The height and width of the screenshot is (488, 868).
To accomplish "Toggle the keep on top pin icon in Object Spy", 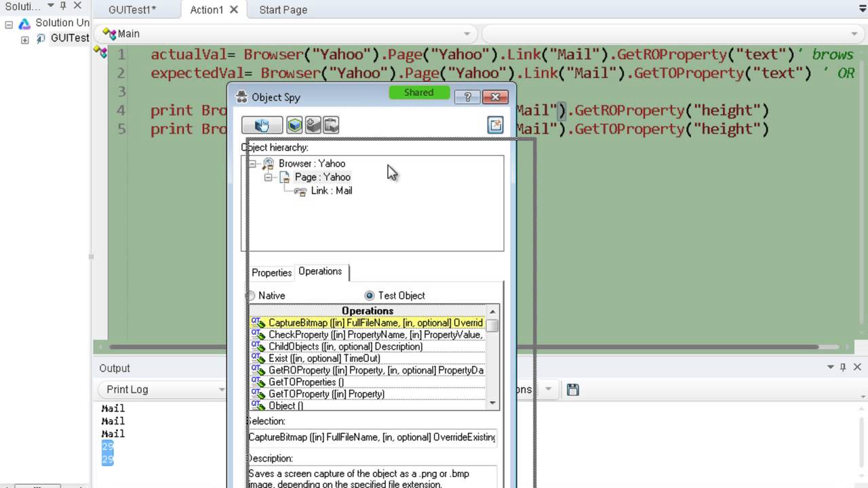I will pos(496,125).
